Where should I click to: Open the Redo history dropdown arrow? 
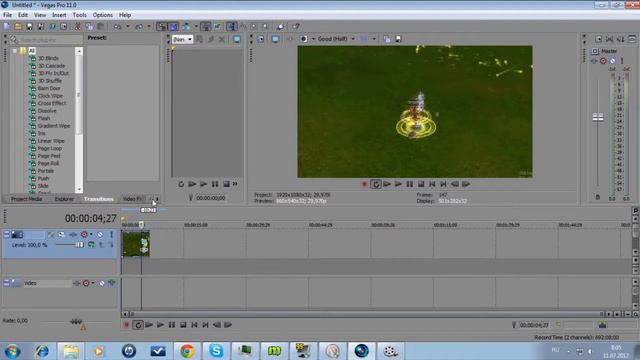149,27
